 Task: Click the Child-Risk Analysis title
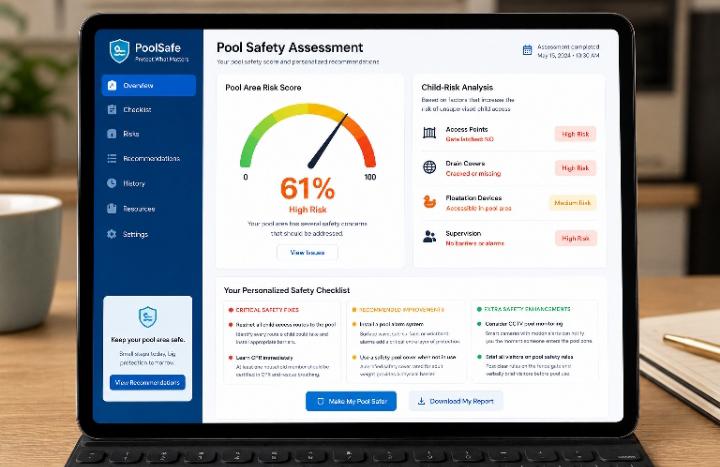[457, 87]
